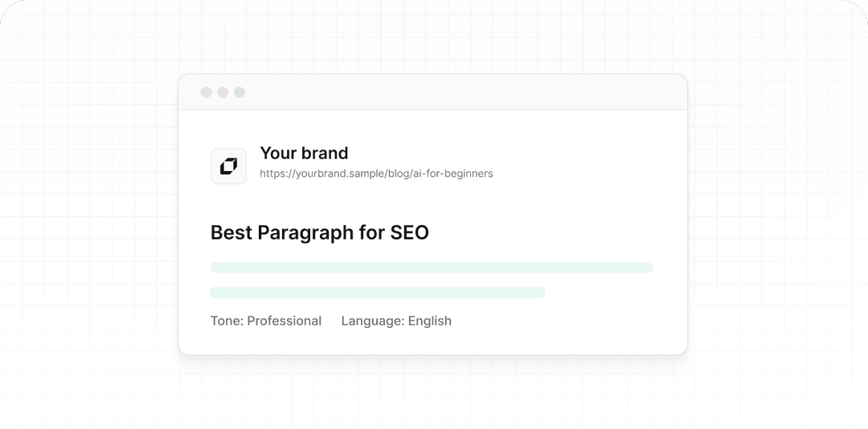The width and height of the screenshot is (868, 429).
Task: Click the empty window title bar area
Action: [x=466, y=92]
